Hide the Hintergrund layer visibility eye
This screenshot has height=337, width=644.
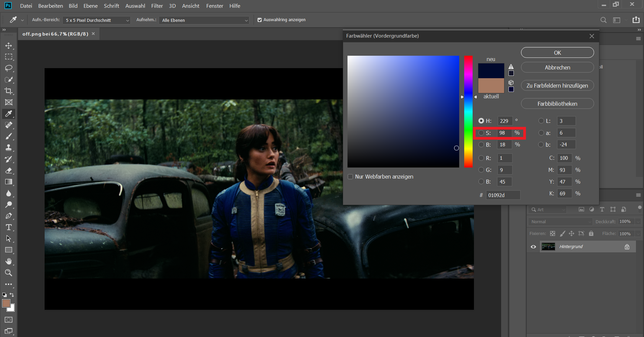(533, 247)
